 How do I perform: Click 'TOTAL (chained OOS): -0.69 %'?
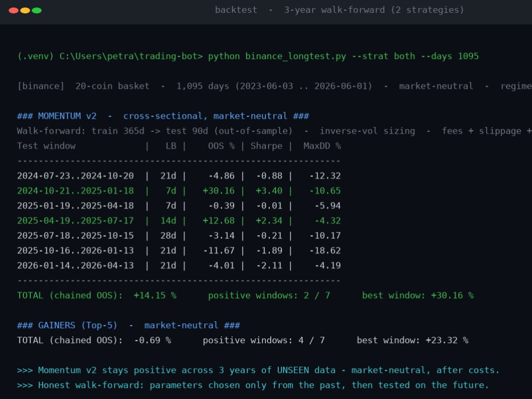pyautogui.click(x=94, y=340)
